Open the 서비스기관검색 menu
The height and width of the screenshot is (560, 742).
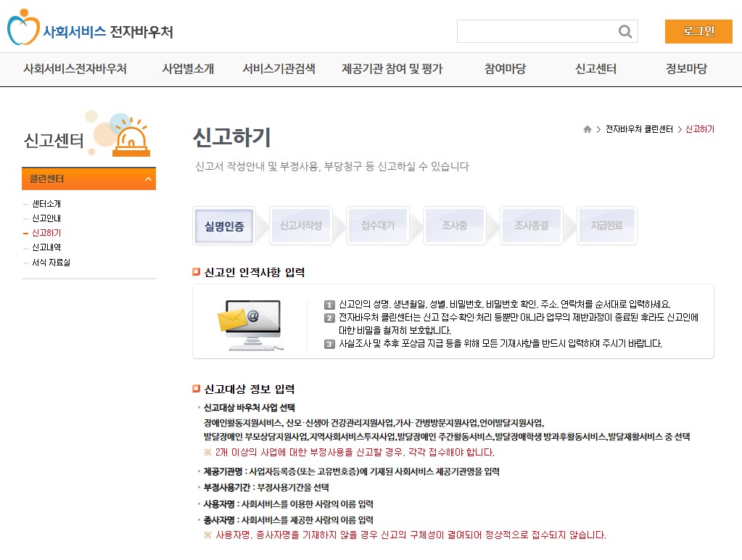click(279, 69)
